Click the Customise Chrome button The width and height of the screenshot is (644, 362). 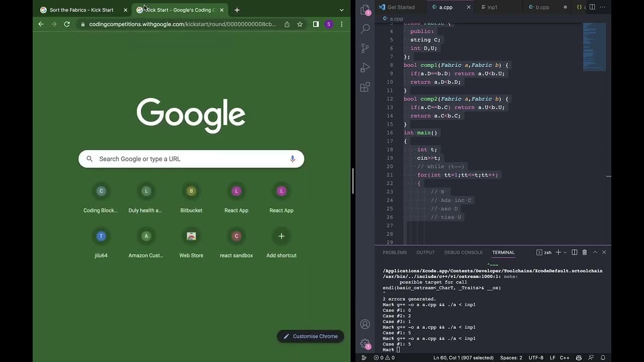click(x=310, y=336)
